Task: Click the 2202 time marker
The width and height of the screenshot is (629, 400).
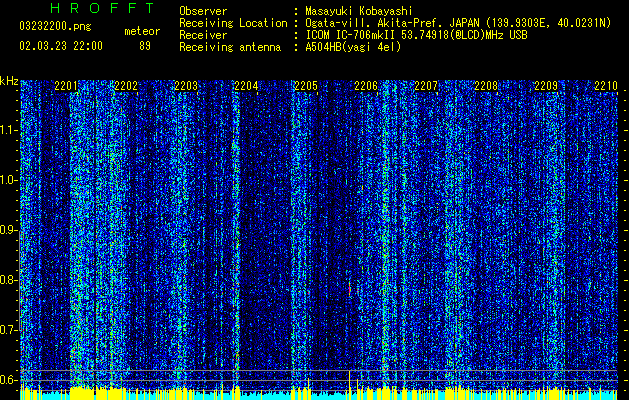Action: click(126, 86)
